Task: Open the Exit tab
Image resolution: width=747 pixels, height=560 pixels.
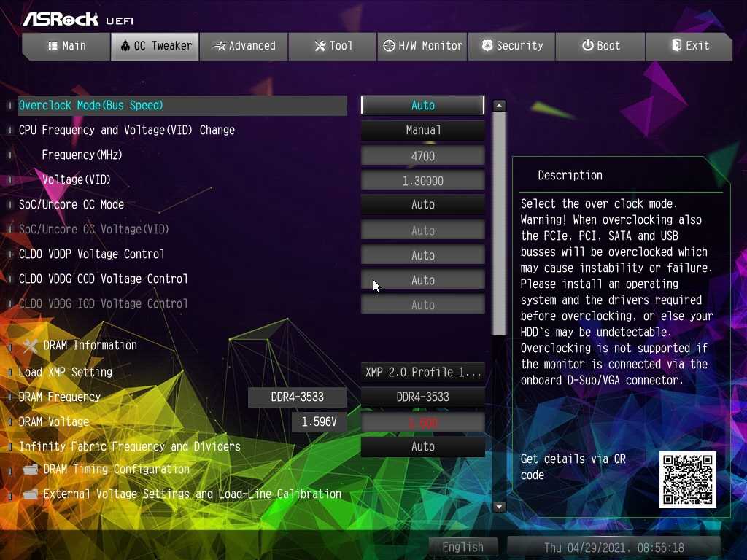Action: click(689, 46)
